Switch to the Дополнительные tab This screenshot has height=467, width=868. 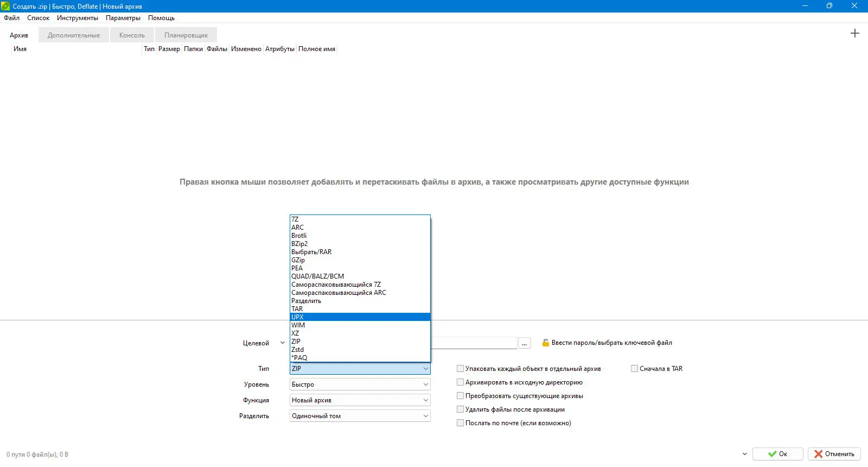pos(74,35)
